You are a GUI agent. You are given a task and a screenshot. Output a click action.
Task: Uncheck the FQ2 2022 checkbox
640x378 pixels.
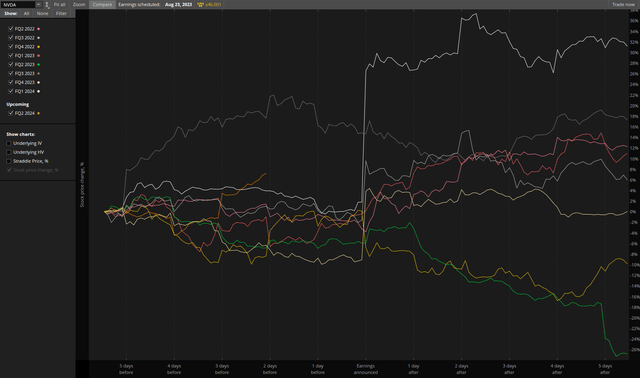(11, 29)
